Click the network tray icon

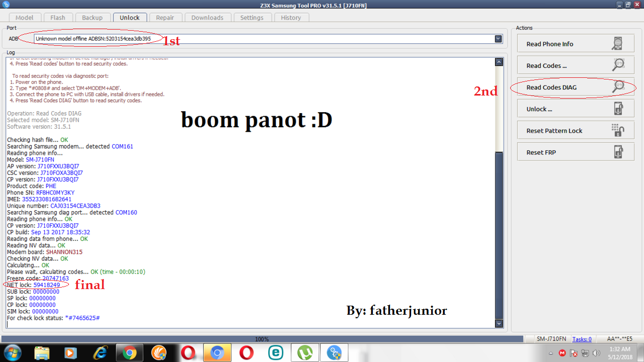(x=585, y=353)
